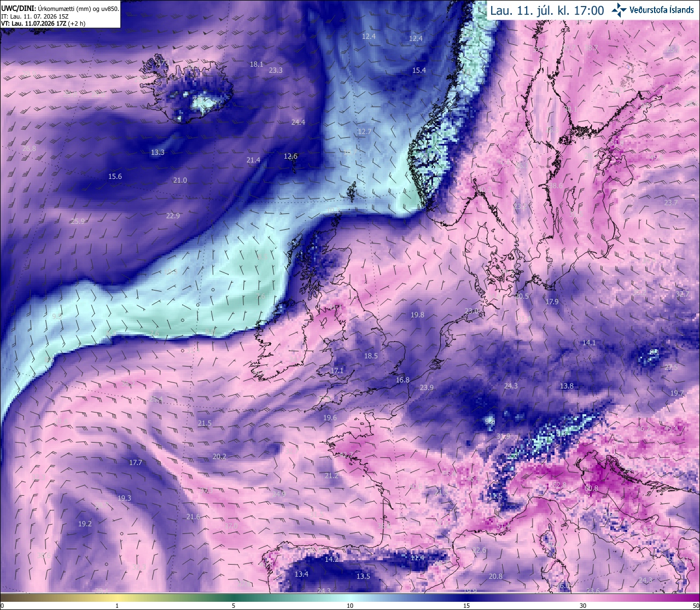Click the UWC/DINI Úrkomumætti title line
This screenshot has width=700, height=610.
(x=60, y=9)
